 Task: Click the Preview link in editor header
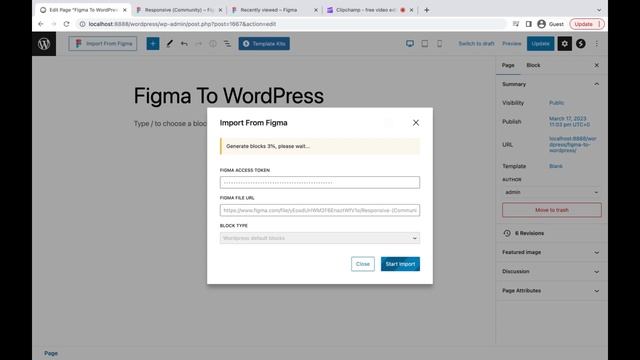click(x=511, y=44)
